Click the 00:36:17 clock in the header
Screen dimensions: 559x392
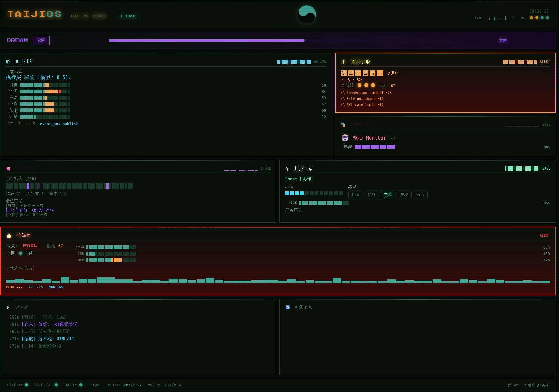point(539,11)
